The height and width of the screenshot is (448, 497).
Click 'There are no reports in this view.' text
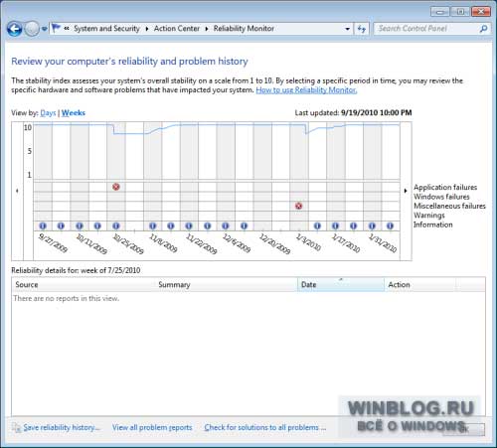[x=67, y=298]
